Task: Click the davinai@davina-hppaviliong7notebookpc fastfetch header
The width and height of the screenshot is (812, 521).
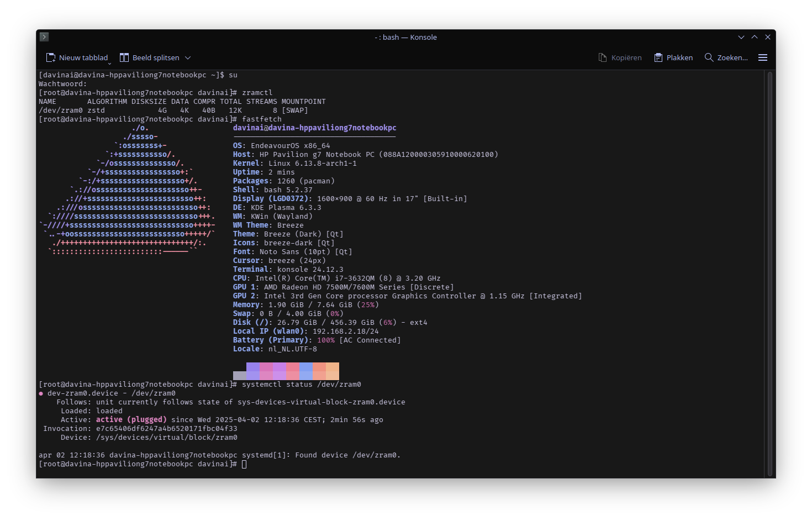Action: pos(314,128)
